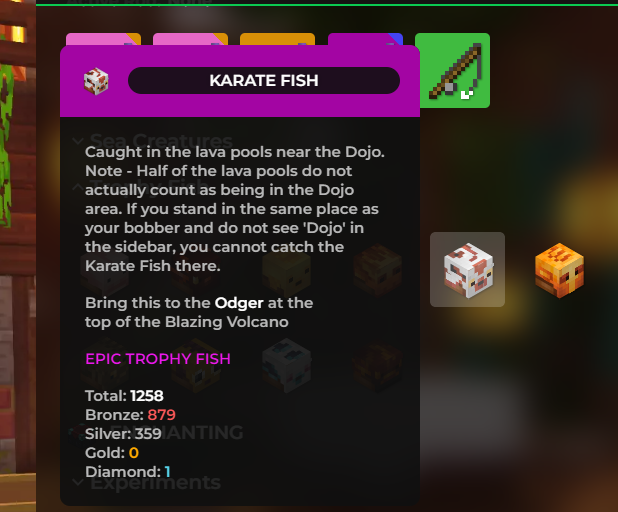618x512 pixels.
Task: Click the KARATE FISH title pill
Action: pos(264,80)
